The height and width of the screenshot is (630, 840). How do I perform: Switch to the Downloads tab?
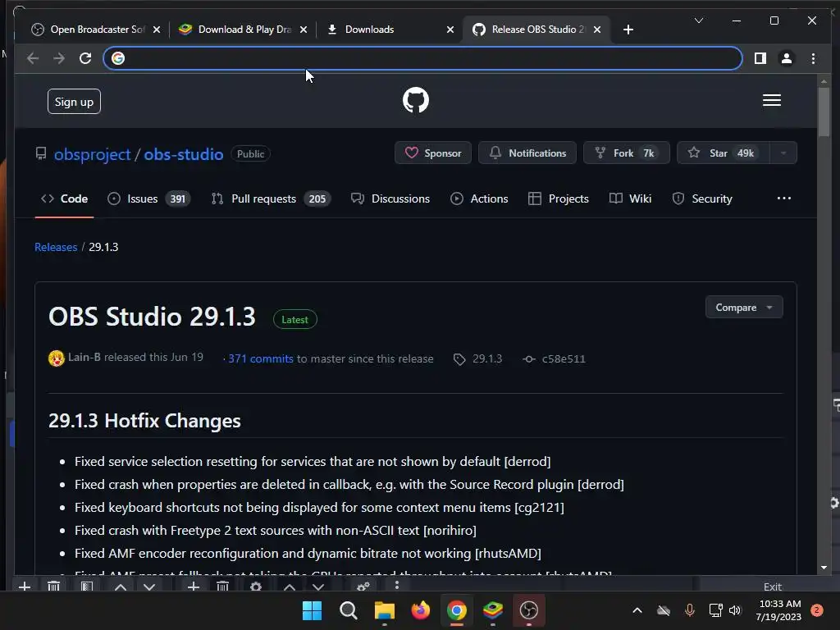[x=390, y=30]
